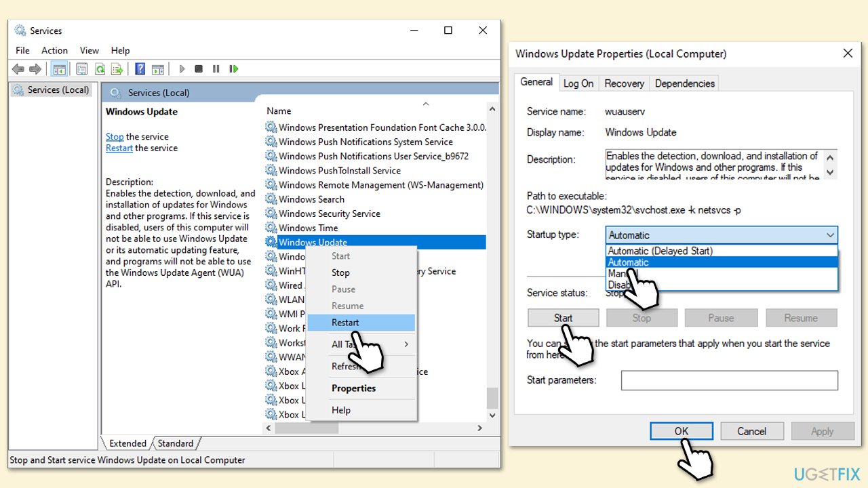Switch to the General tab
Image resolution: width=868 pixels, height=488 pixels.
tap(536, 82)
